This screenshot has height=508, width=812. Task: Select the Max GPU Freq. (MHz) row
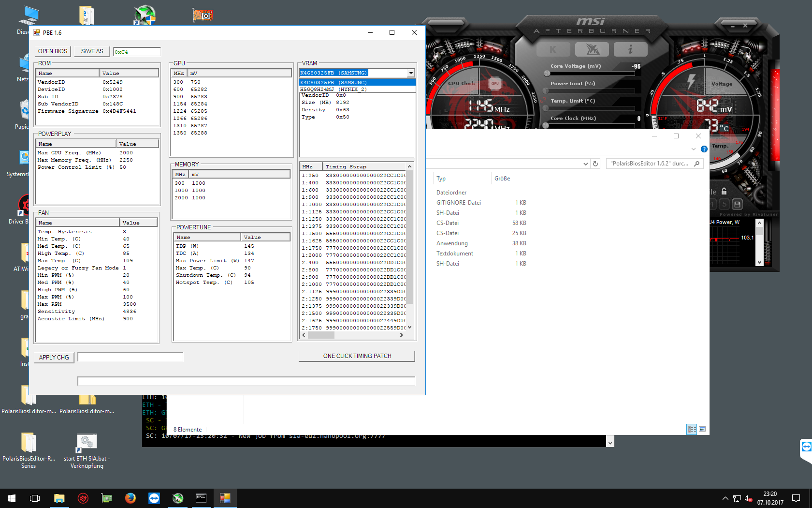(97, 153)
